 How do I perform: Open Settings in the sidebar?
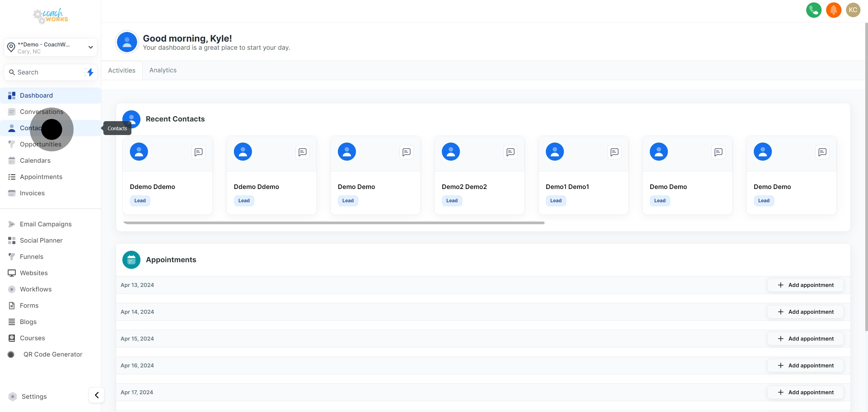(34, 397)
